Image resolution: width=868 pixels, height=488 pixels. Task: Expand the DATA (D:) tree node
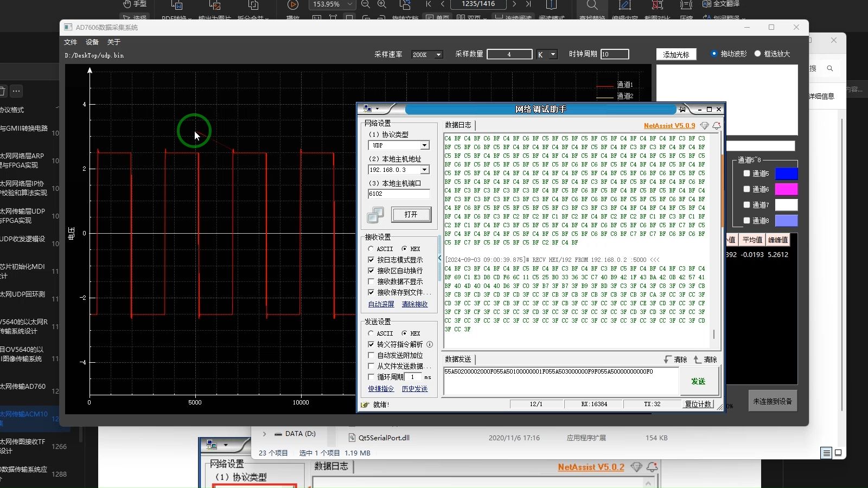click(264, 434)
